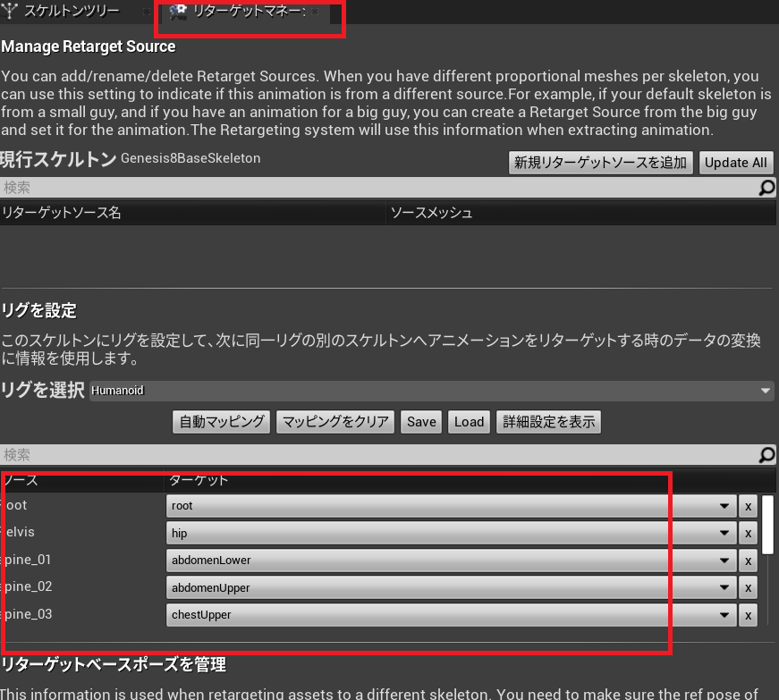Click the リターゲットベースポーズを管理 heading
779x700 pixels.
pos(114,664)
